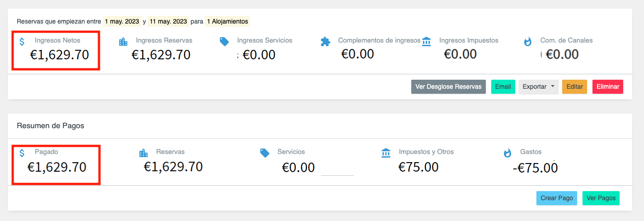644x221 pixels.
Task: Click the dollar icon beside Ingresos Netos
Action: pos(22,42)
